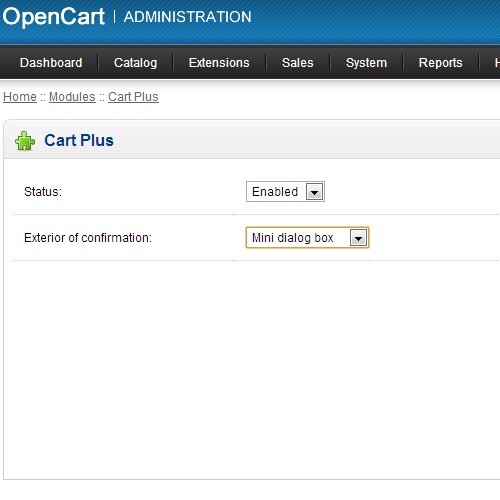Click the Cart Plus page heading
Image resolution: width=500 pixels, height=500 pixels.
click(79, 140)
